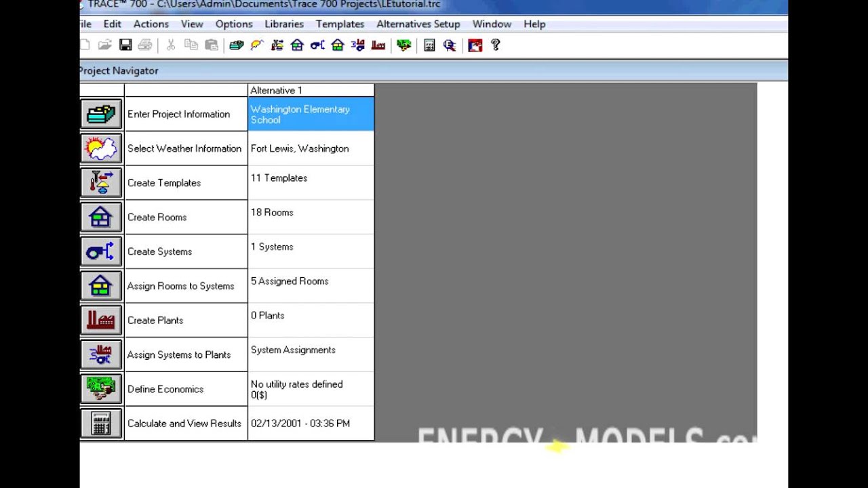This screenshot has height=488, width=868.
Task: Click the Open folder toolbar icon
Action: (104, 45)
